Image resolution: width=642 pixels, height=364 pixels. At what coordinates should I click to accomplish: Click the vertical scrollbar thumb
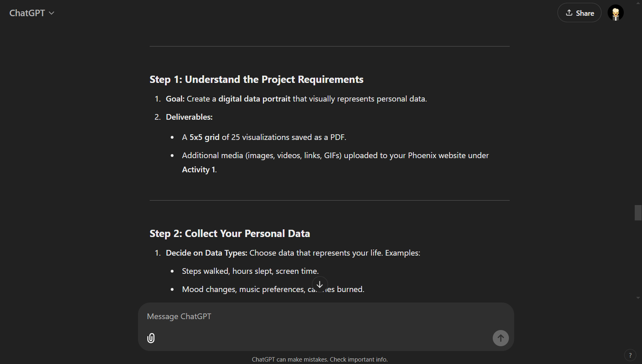[x=638, y=213]
